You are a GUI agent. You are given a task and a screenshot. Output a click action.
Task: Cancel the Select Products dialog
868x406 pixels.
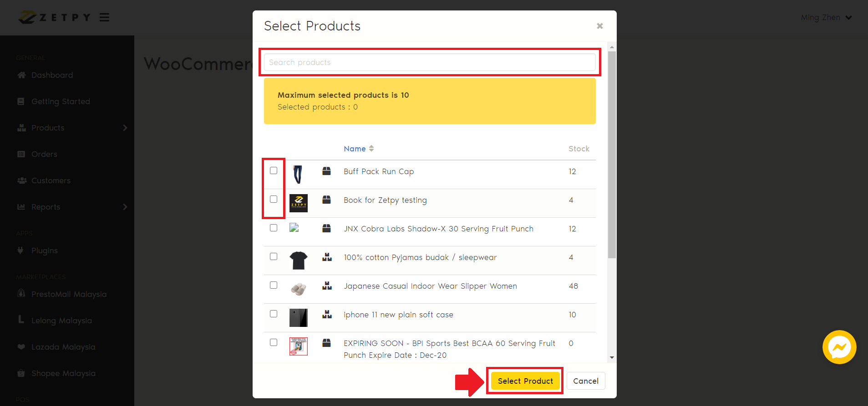[x=585, y=381]
